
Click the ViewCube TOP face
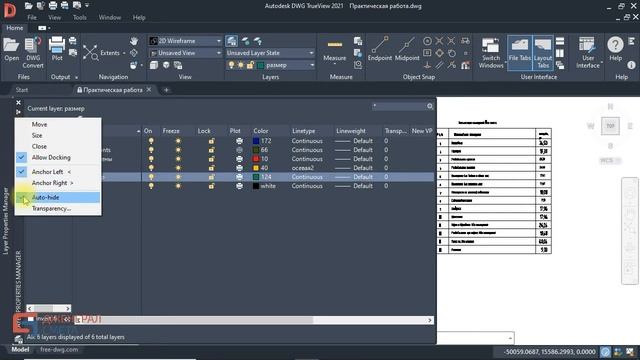click(610, 126)
